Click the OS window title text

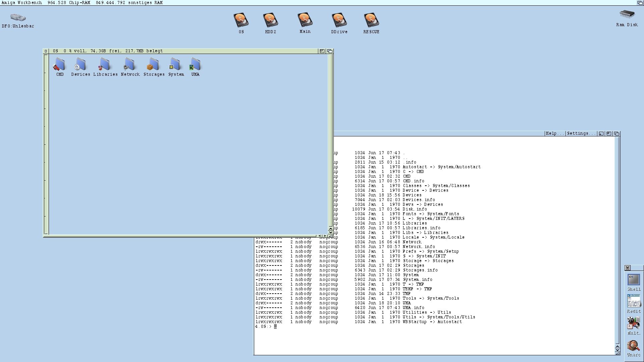[x=108, y=51]
